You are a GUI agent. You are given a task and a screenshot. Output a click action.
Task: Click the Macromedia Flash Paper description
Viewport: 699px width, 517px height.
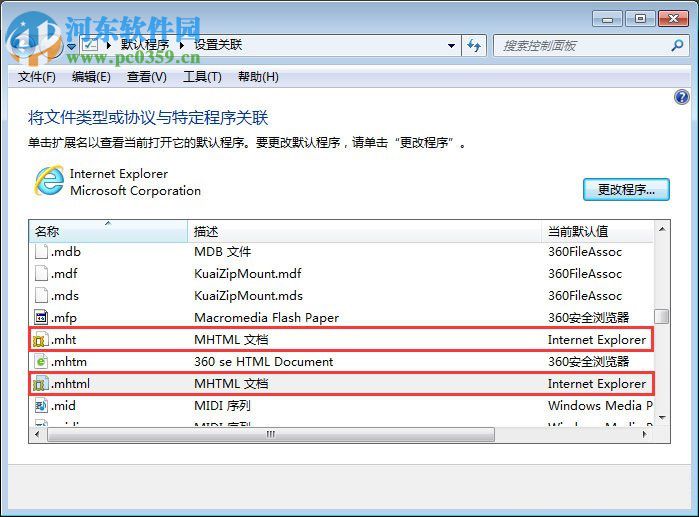tap(267, 318)
